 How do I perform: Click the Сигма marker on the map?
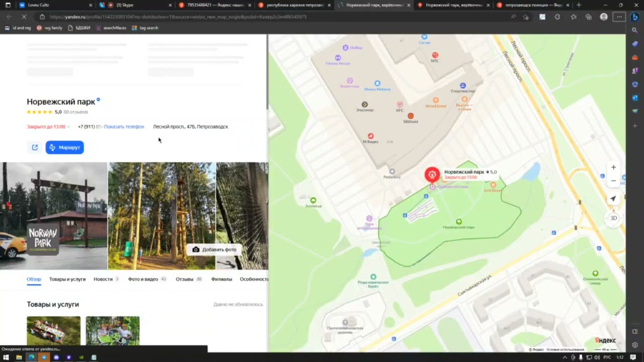tap(424, 37)
